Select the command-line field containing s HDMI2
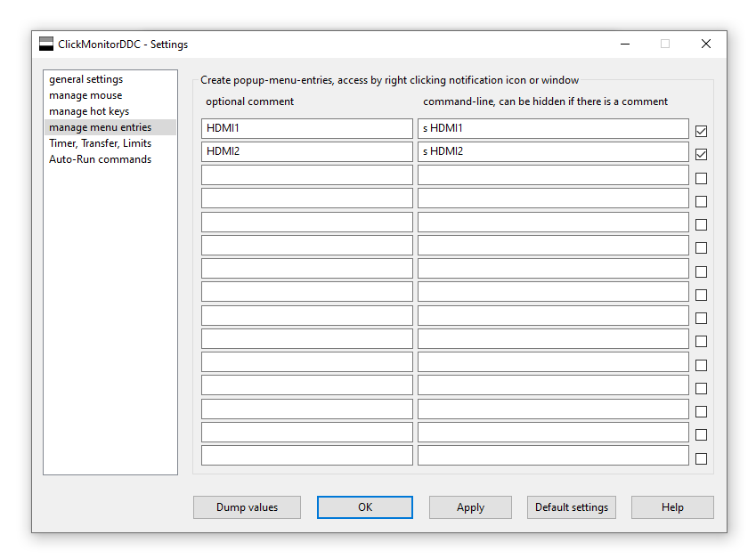The width and height of the screenshot is (756, 559). 553,151
